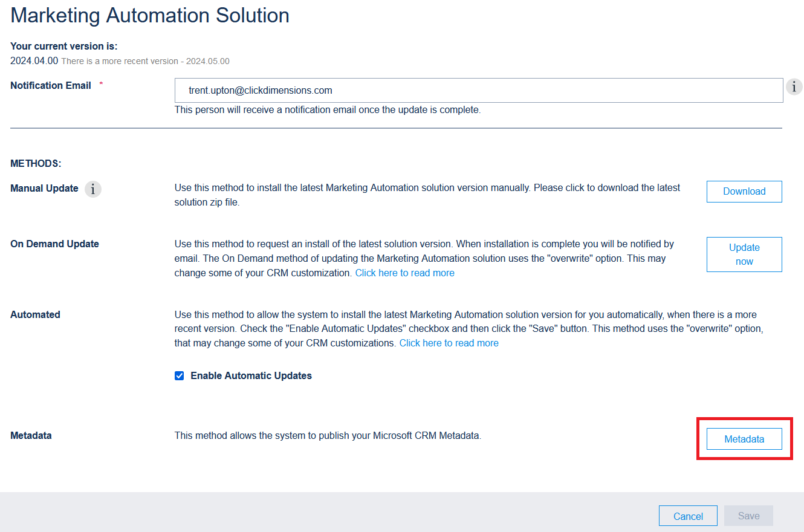This screenshot has width=804, height=532.
Task: Select the more recent version notice text
Action: click(x=145, y=61)
